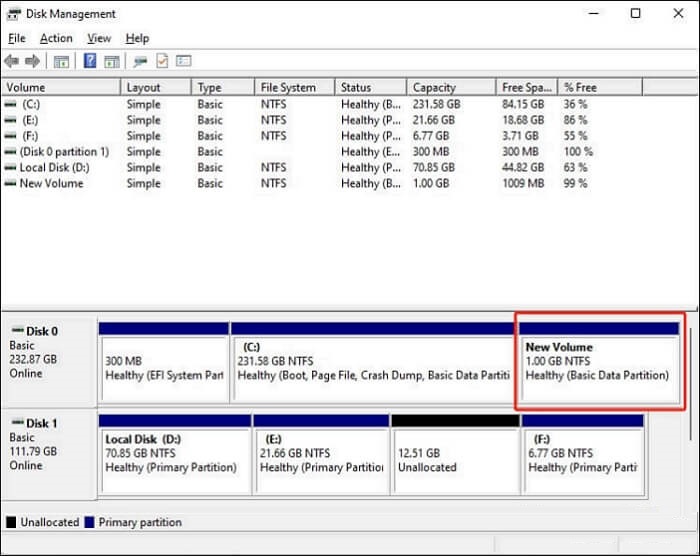
Task: Click the 86 % free cell
Action: (x=575, y=120)
